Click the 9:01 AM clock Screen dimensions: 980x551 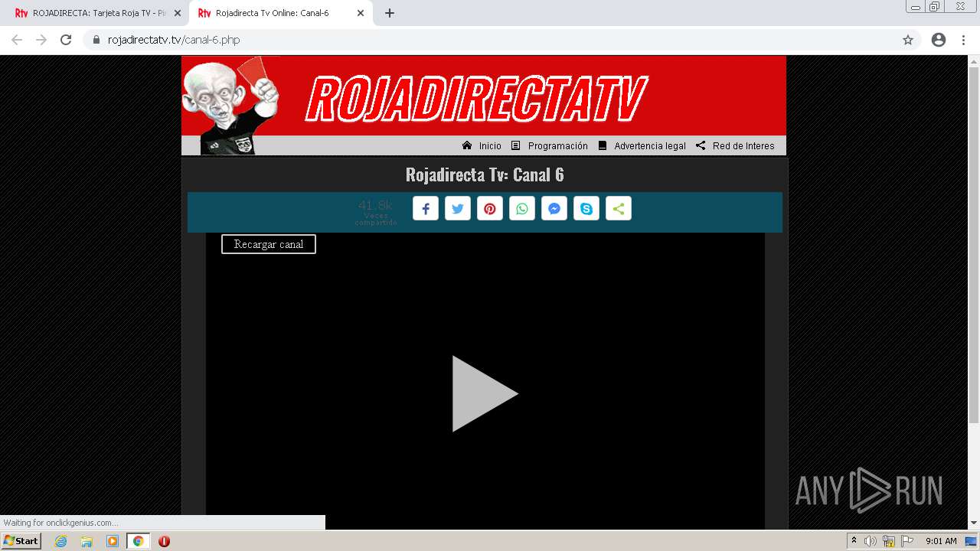[941, 541]
